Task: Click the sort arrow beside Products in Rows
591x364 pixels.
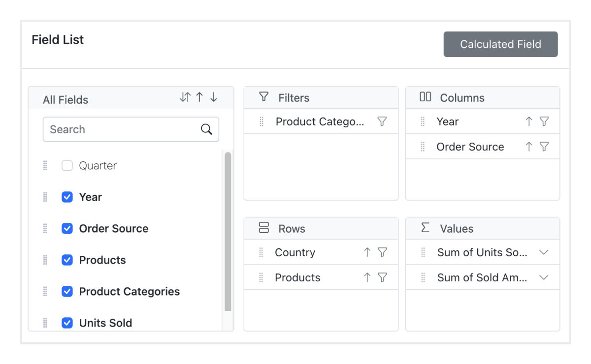Action: coord(367,277)
